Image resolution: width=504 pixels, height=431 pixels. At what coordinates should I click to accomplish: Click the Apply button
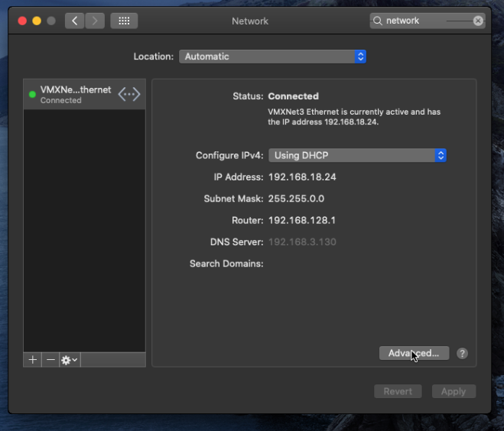coord(454,391)
